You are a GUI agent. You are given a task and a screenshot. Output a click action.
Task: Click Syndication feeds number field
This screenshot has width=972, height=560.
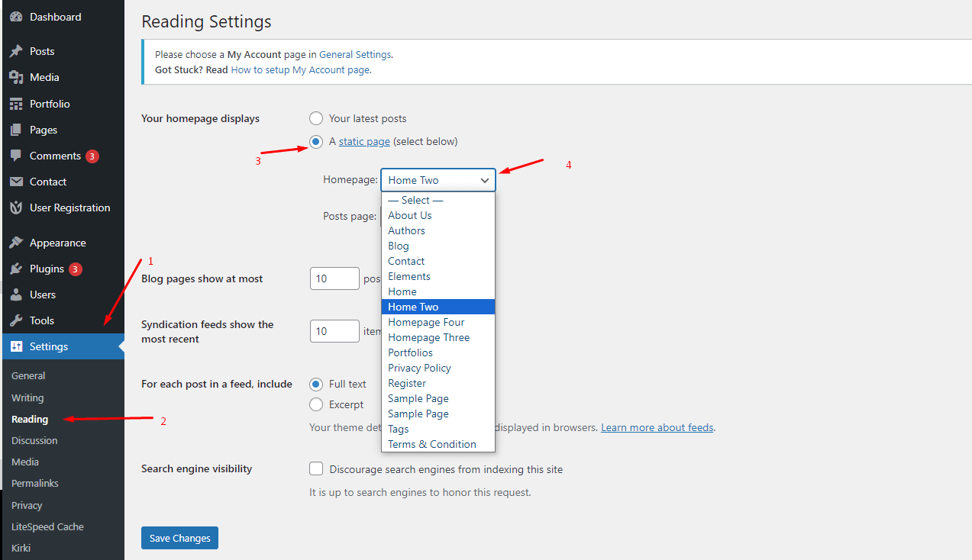pyautogui.click(x=334, y=331)
